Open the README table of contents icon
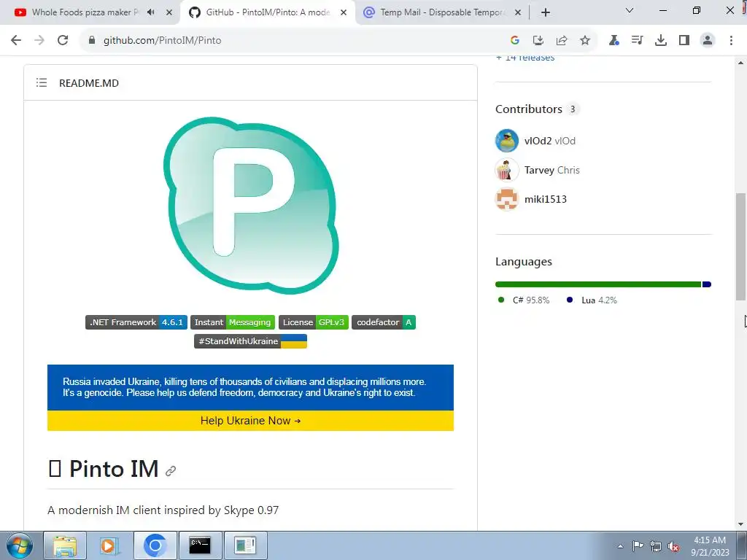This screenshot has height=560, width=747. point(42,83)
